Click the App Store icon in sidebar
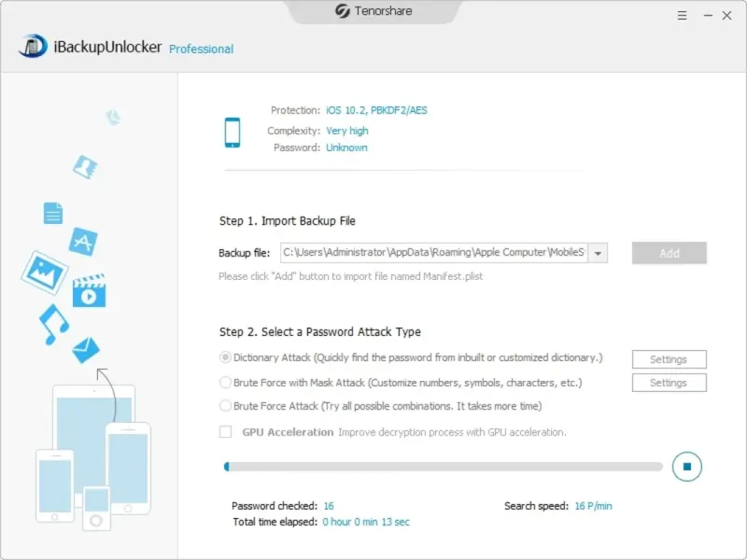 83,242
